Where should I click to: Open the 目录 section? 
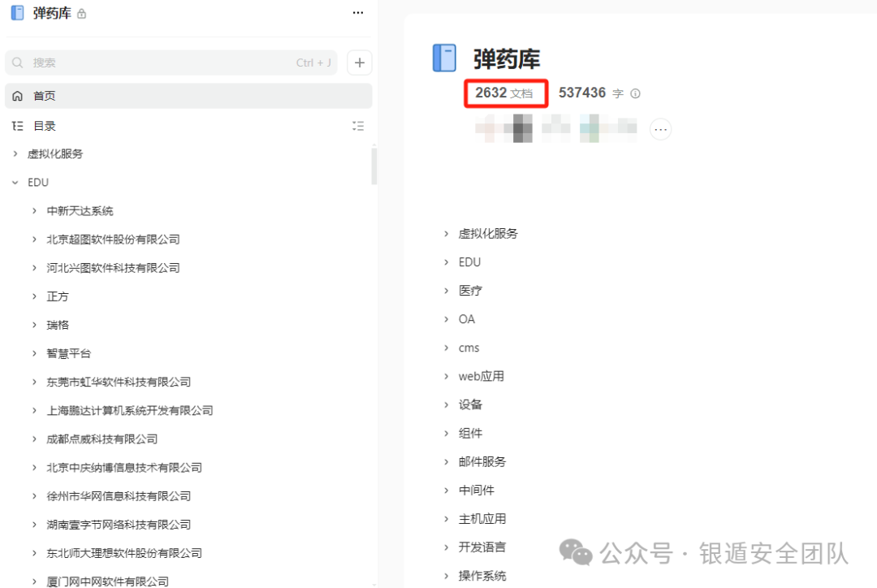pos(45,126)
